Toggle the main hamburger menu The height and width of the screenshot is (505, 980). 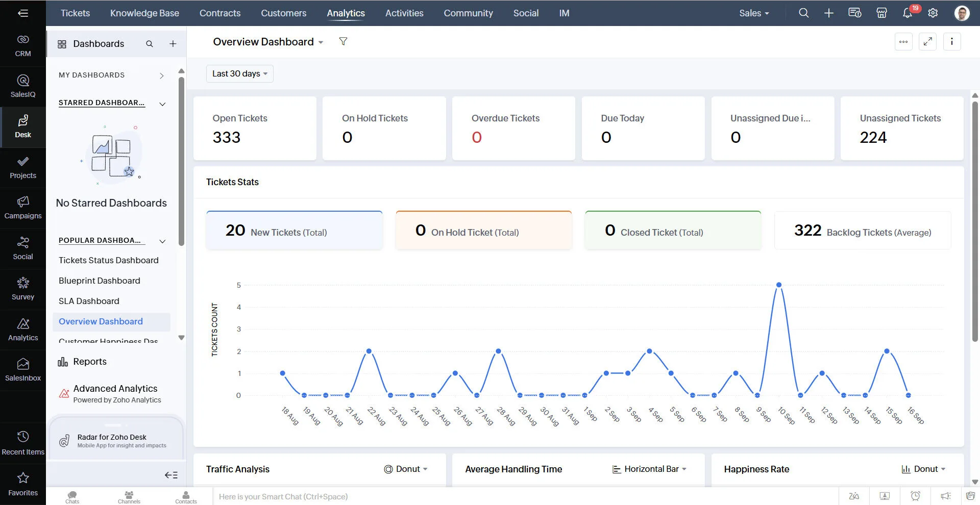click(23, 13)
